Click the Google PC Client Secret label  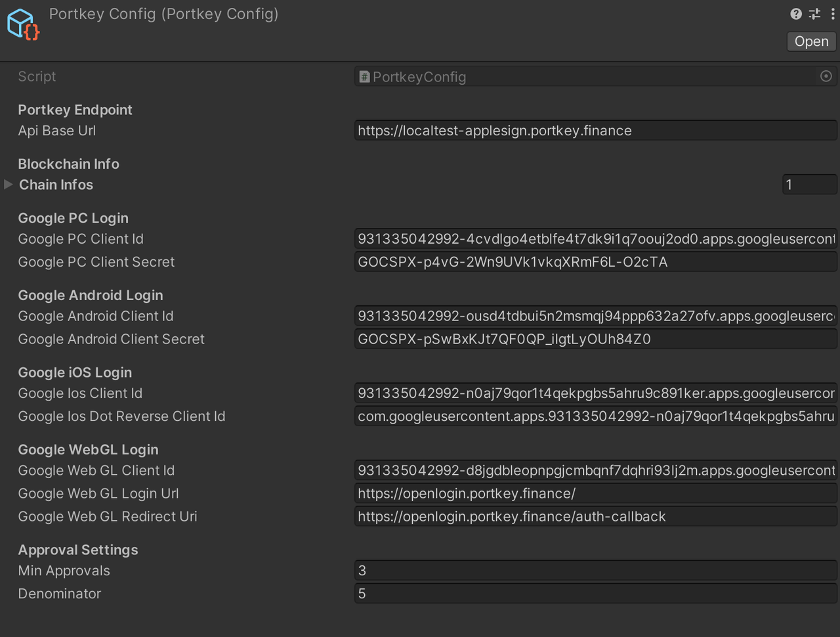[96, 261]
